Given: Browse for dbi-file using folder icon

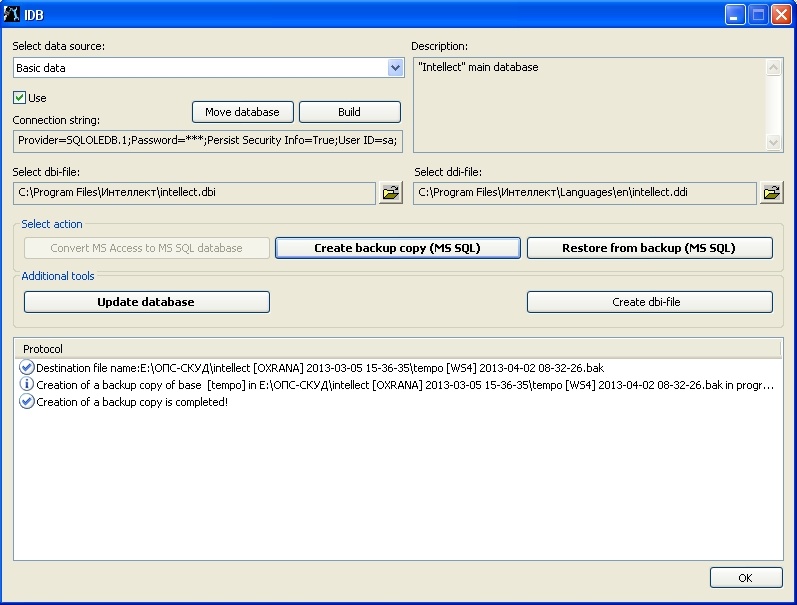Looking at the screenshot, I should click(x=390, y=193).
